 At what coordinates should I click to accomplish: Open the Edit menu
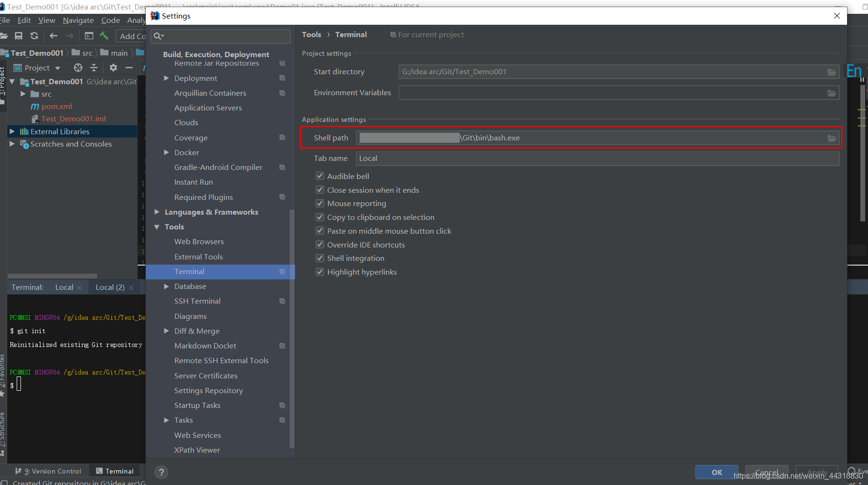pos(24,20)
